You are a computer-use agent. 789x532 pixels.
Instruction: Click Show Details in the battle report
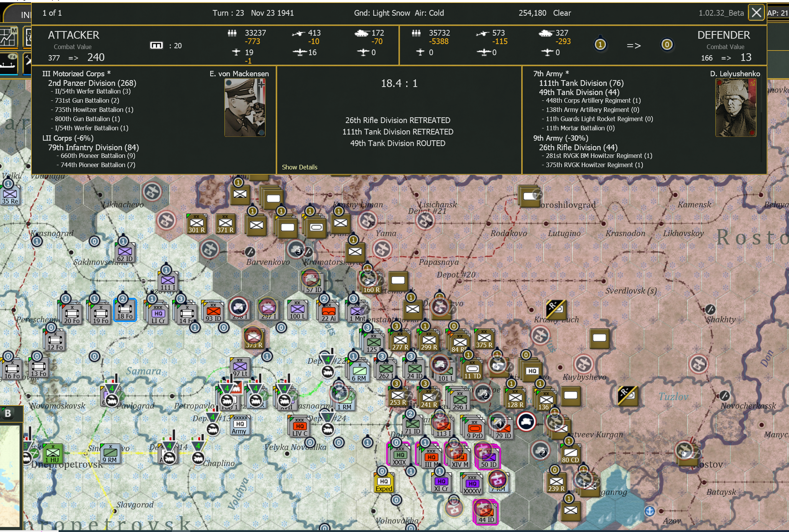pyautogui.click(x=300, y=167)
